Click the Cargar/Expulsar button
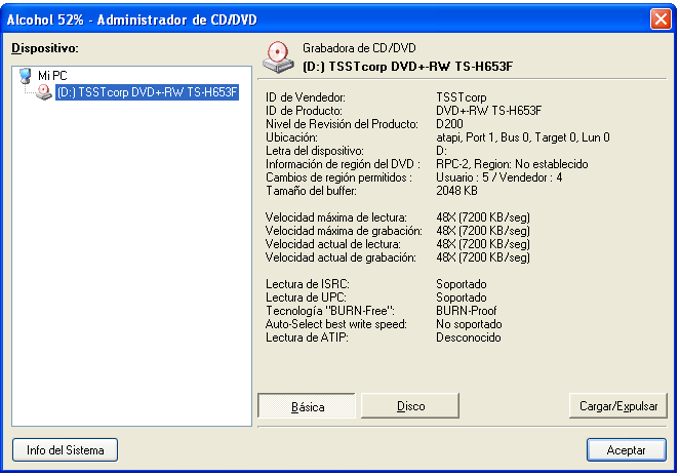The width and height of the screenshot is (680, 476). pyautogui.click(x=618, y=406)
